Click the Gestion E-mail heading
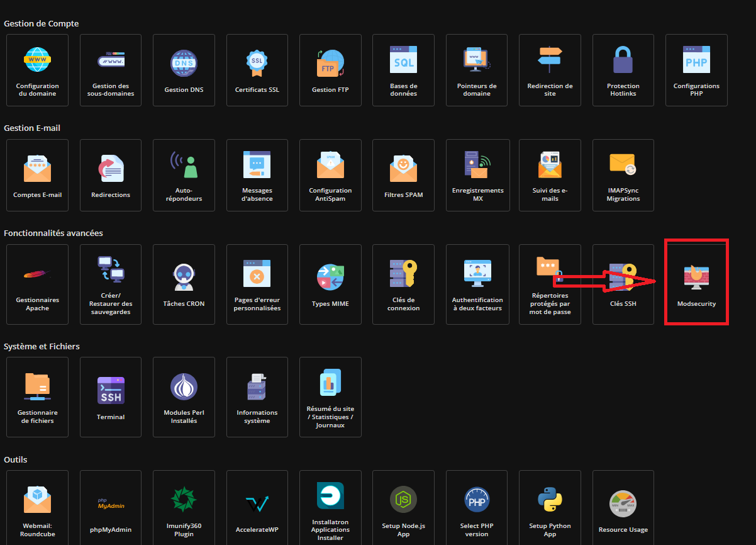Viewport: 756px width, 545px height. click(32, 128)
